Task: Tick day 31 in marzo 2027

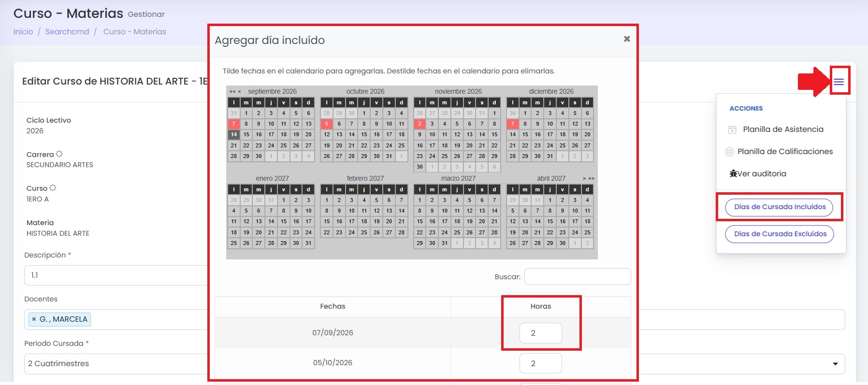Action: tap(445, 243)
